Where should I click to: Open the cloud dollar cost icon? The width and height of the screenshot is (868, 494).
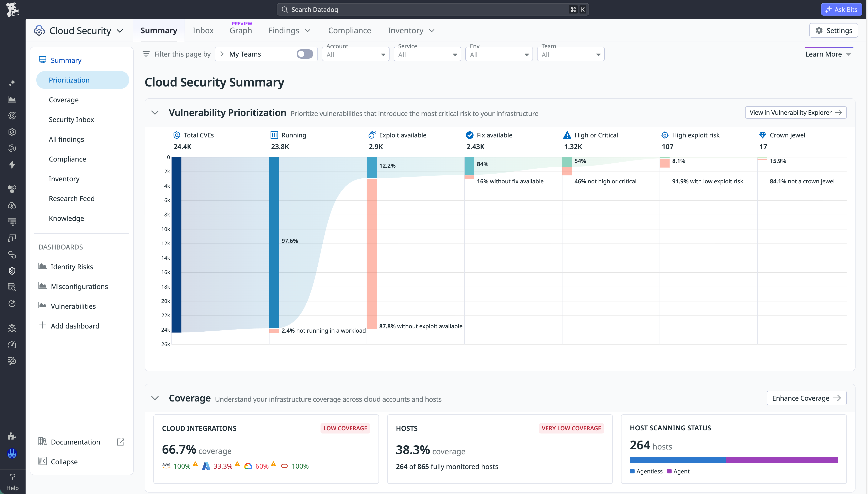(x=12, y=206)
